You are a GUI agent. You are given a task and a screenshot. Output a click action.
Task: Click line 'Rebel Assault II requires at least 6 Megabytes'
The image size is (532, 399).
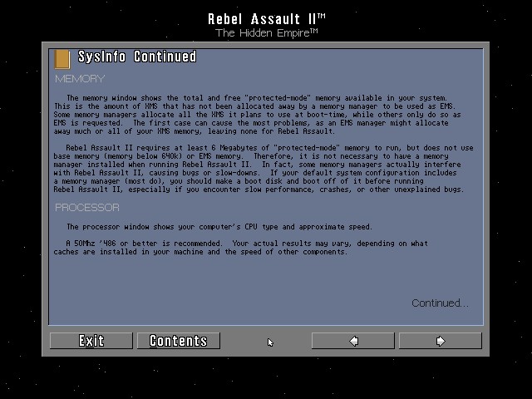pyautogui.click(x=269, y=148)
